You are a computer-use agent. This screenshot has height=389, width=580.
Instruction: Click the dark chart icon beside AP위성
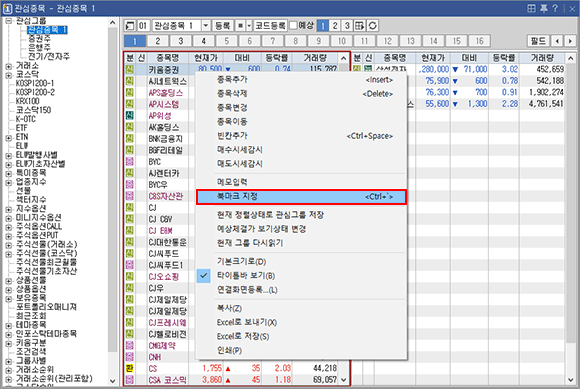click(129, 115)
